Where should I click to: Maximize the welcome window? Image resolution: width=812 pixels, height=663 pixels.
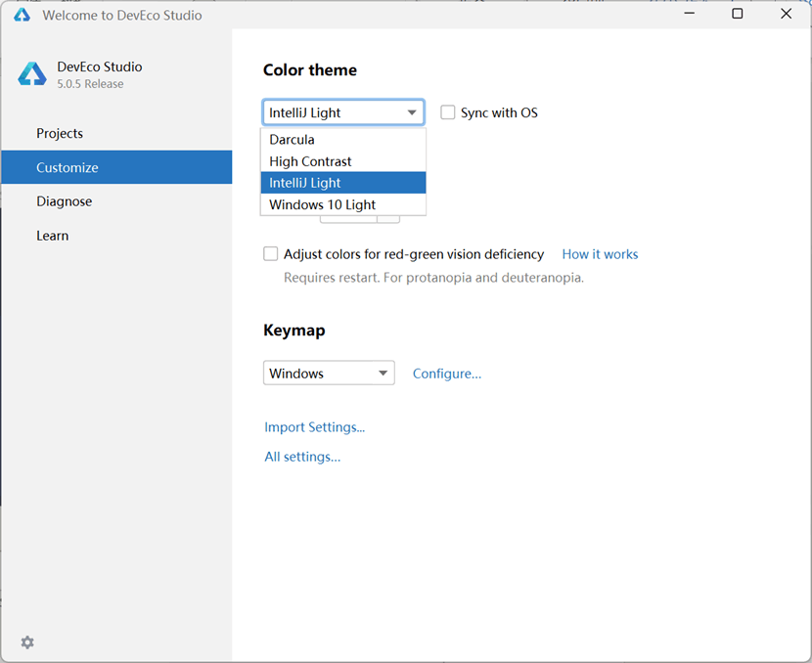point(738,14)
